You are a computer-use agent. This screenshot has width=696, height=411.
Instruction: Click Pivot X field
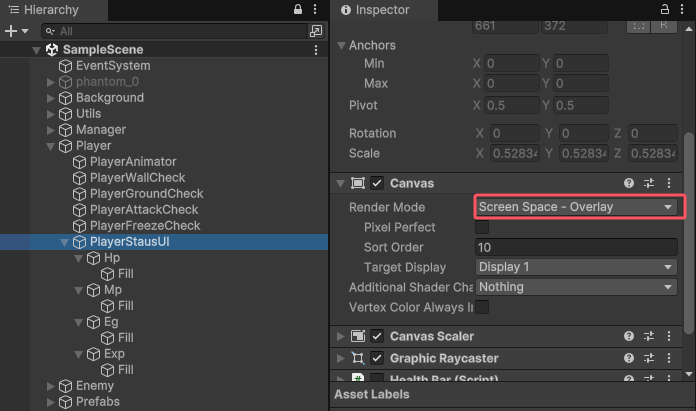click(511, 106)
